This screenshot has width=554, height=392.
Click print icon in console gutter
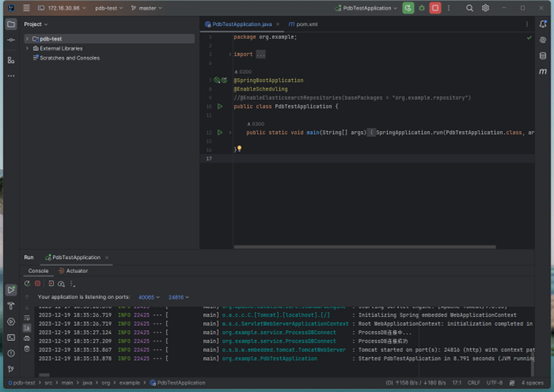(x=27, y=338)
